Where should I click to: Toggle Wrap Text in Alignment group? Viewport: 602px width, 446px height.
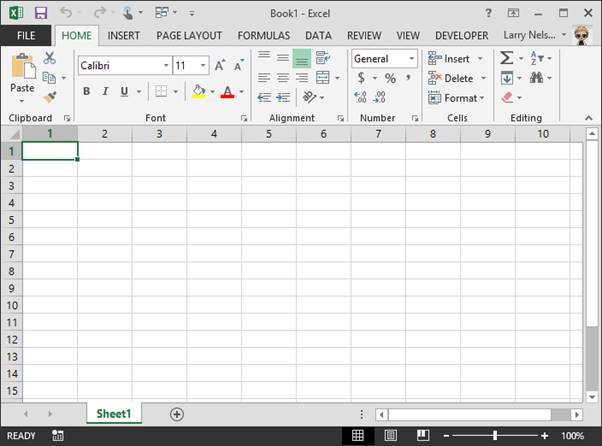coord(323,59)
